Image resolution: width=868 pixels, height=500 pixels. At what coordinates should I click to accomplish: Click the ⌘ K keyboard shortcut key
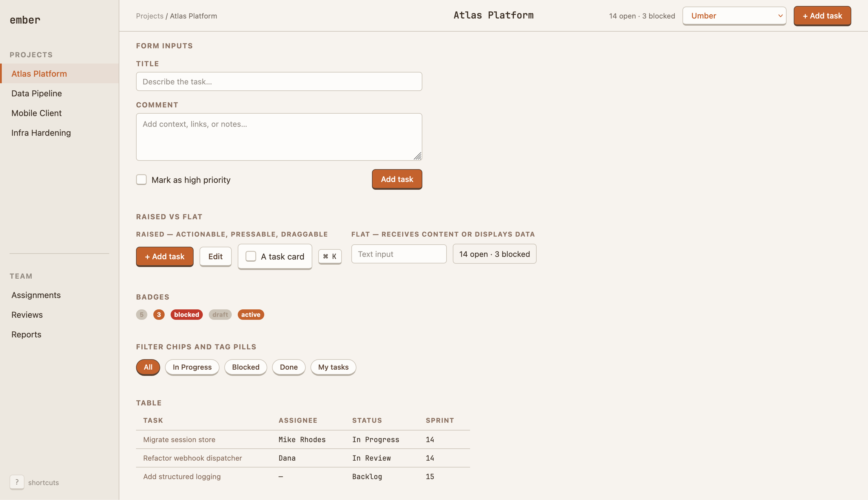330,257
